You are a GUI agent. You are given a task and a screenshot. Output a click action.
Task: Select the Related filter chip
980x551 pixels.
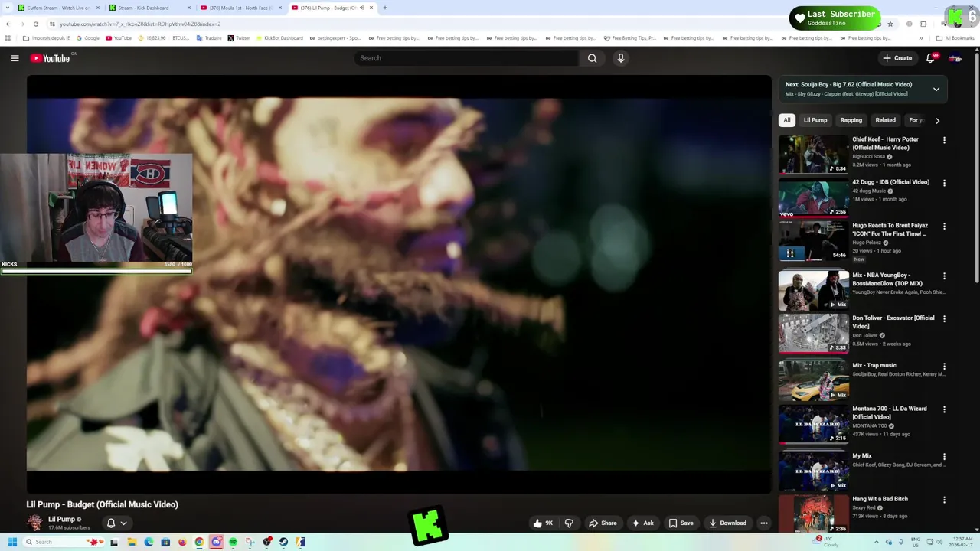pos(885,120)
